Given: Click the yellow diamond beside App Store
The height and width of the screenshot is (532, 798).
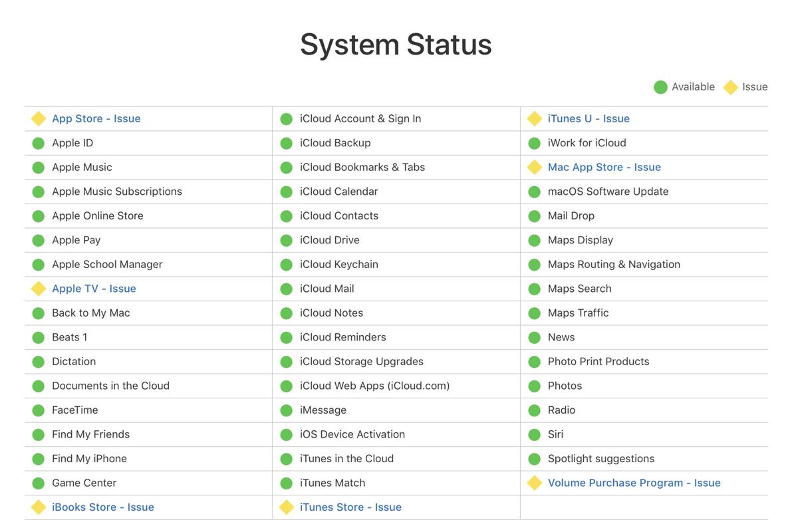Looking at the screenshot, I should click(39, 118).
